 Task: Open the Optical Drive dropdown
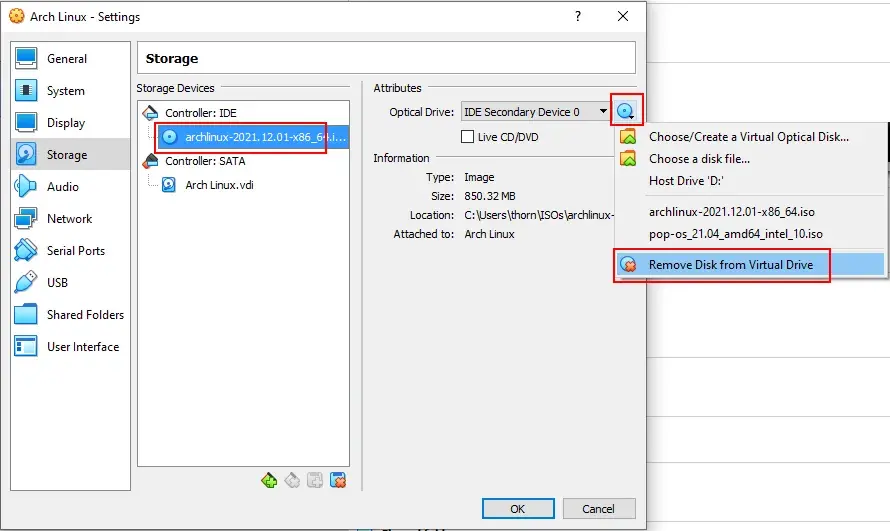click(x=535, y=112)
